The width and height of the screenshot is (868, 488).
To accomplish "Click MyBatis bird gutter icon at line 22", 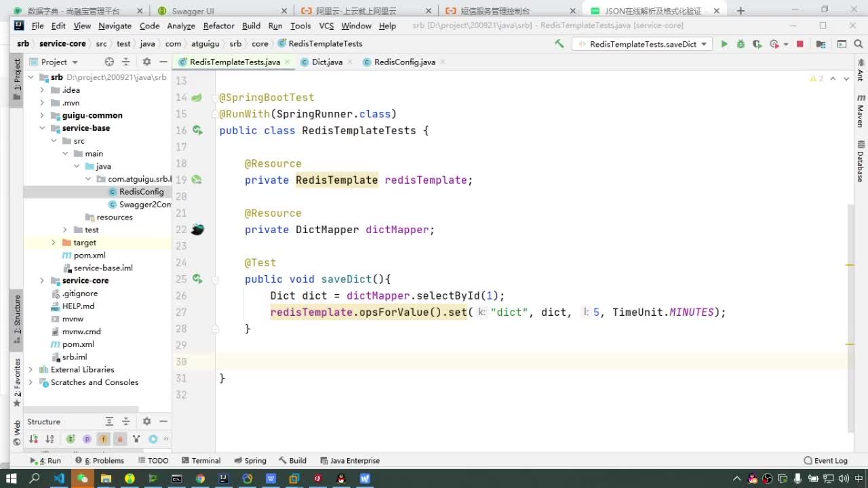I will pos(197,229).
